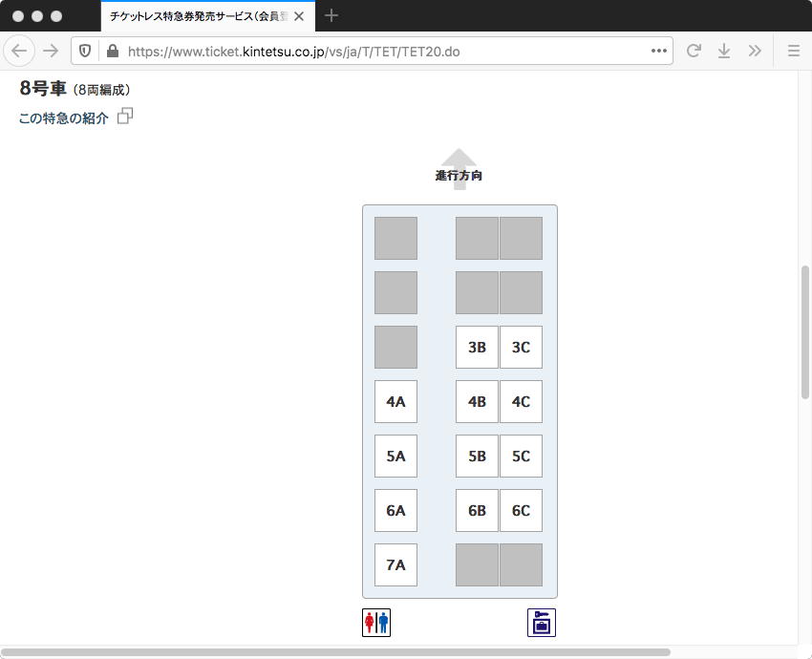
Task: Select seat 3B
Action: [x=477, y=347]
